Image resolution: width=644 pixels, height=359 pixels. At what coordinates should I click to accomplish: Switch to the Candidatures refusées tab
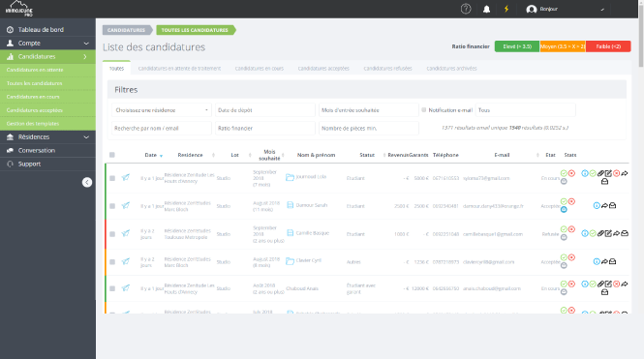click(x=387, y=69)
